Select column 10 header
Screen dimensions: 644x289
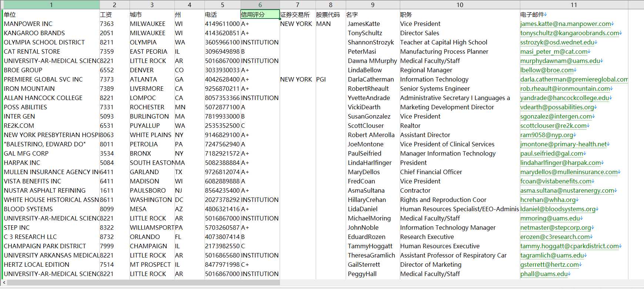pos(460,5)
